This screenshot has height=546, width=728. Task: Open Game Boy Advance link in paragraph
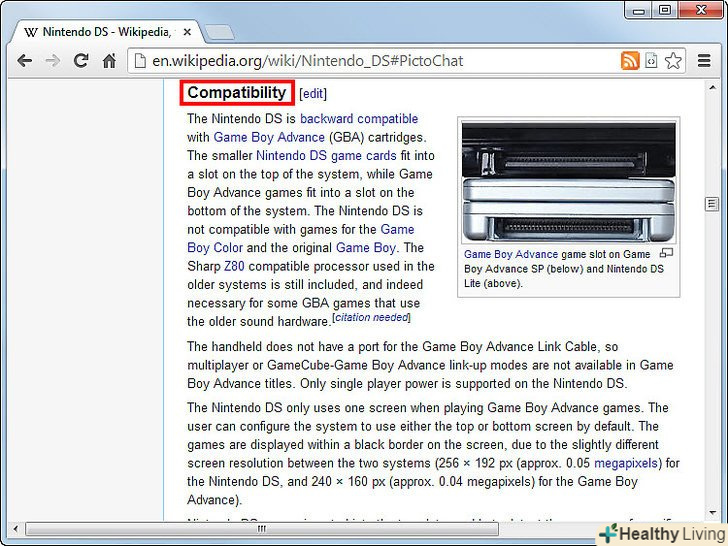269,137
